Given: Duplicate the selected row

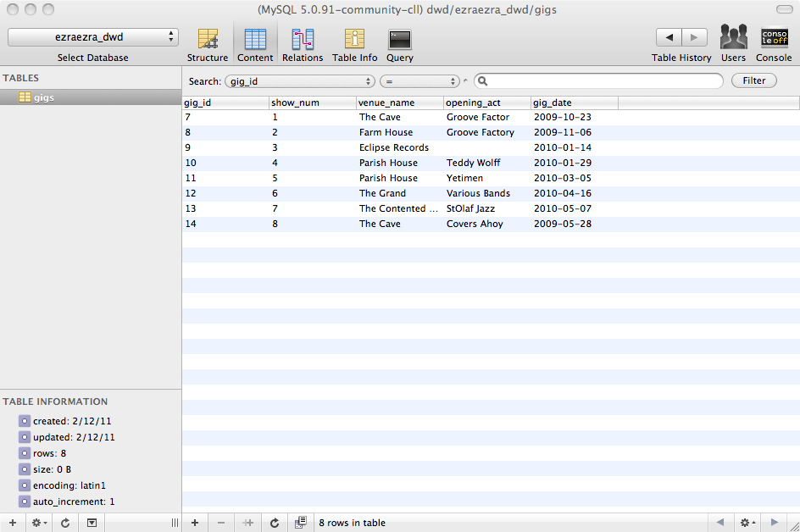Looking at the screenshot, I should click(248, 523).
